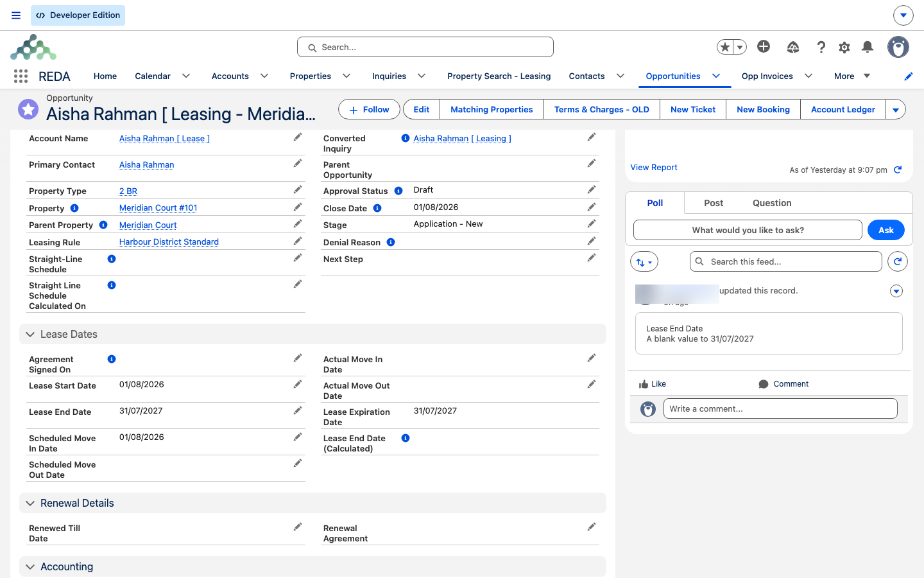Open the feed item actions dropdown
This screenshot has width=924, height=578.
click(896, 291)
